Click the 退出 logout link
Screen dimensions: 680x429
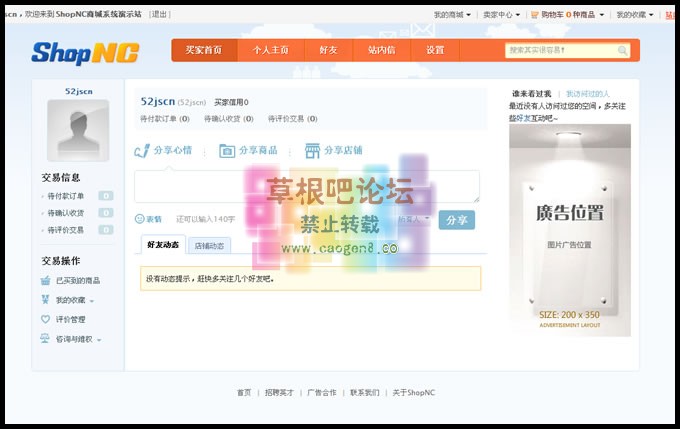[160, 15]
